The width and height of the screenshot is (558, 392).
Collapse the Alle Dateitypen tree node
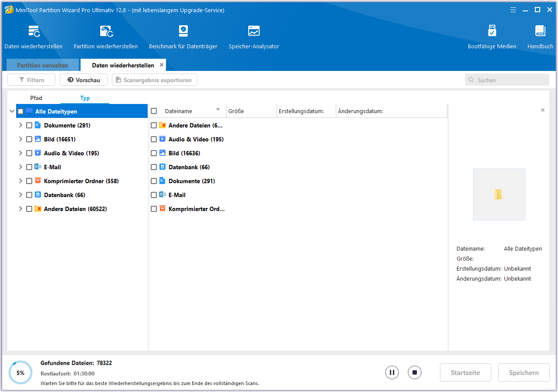click(12, 111)
